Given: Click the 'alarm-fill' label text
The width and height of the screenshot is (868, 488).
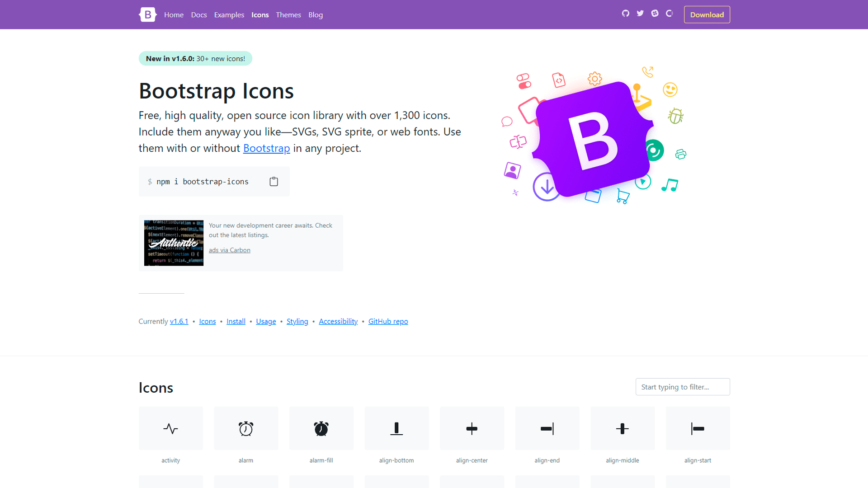Looking at the screenshot, I should point(321,460).
